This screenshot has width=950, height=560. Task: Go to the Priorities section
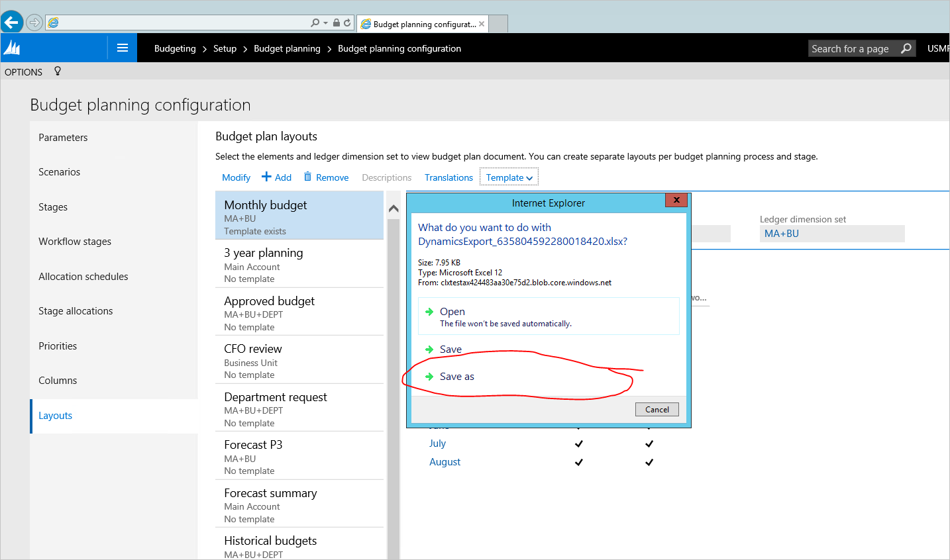click(x=58, y=346)
